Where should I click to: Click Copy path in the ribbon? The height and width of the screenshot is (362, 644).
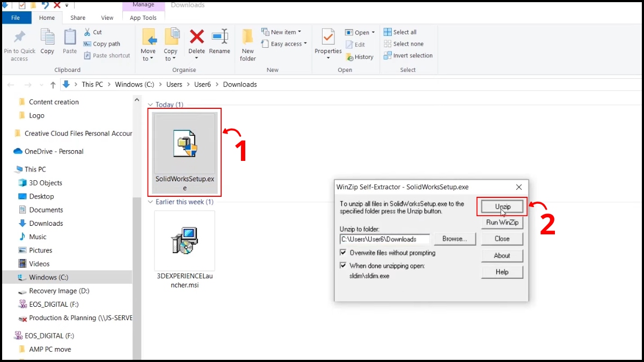[102, 44]
